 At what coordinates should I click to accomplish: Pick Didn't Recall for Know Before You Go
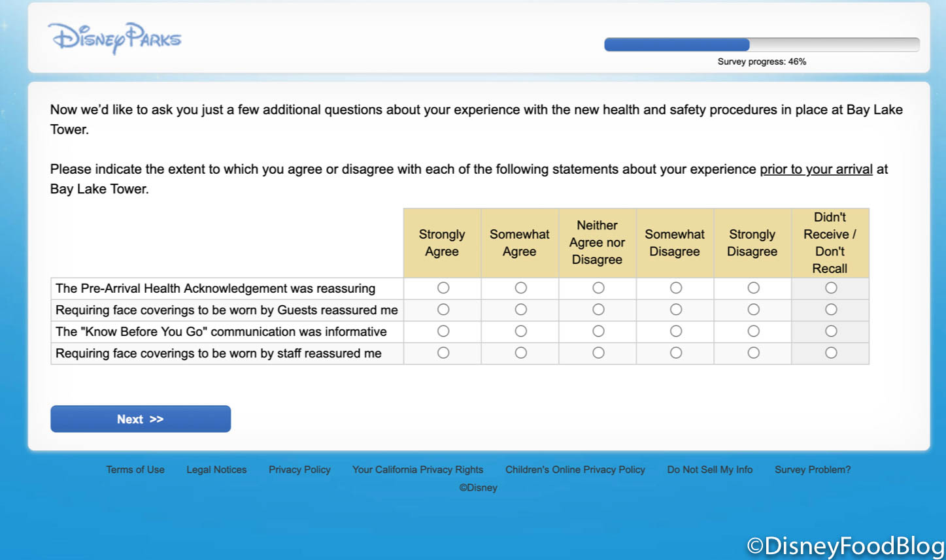pyautogui.click(x=831, y=331)
